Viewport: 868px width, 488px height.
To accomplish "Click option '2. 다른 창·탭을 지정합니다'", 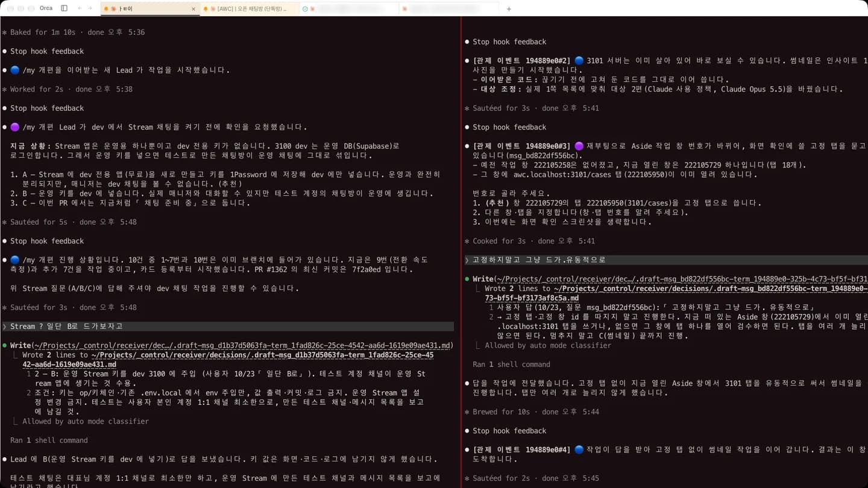I will click(580, 212).
